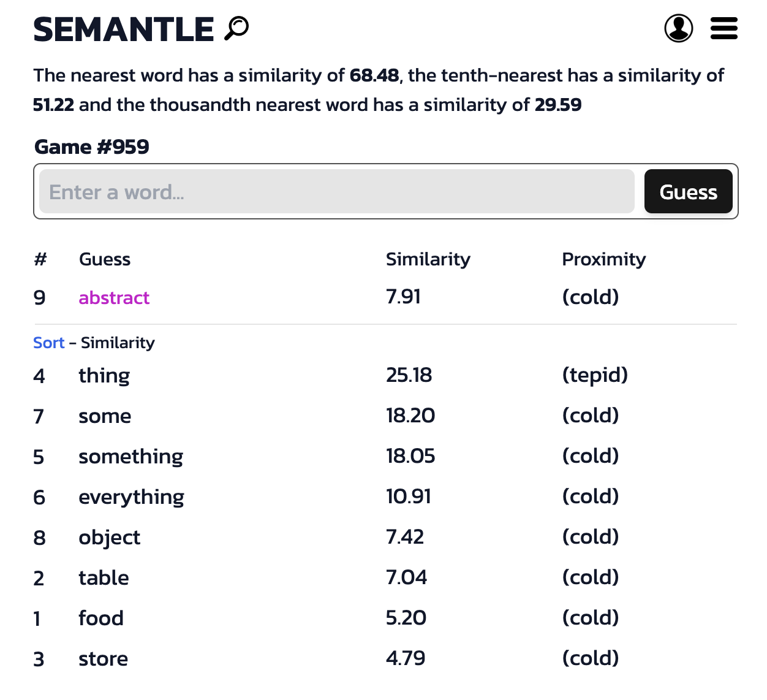Image resolution: width=767 pixels, height=700 pixels.
Task: Click the guess word store
Action: (x=103, y=658)
